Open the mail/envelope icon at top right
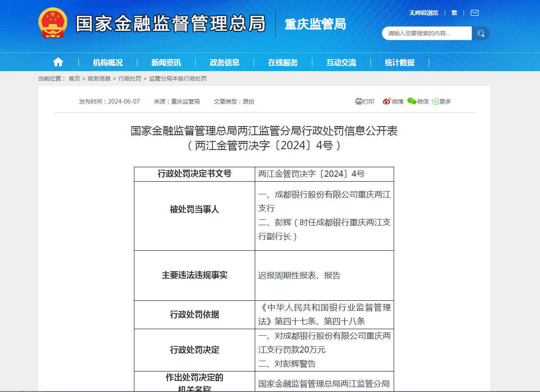Viewport: 540px width, 392px height. tap(475, 13)
